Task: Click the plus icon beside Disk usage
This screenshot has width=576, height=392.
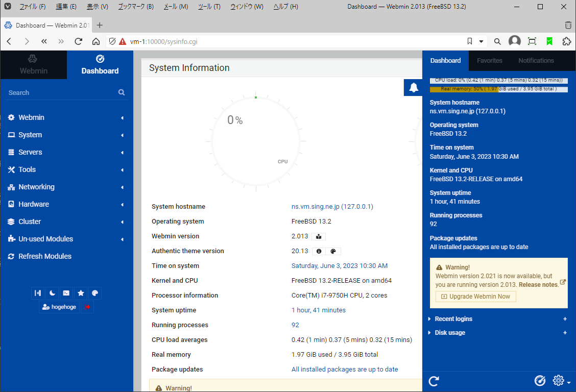Action: (x=565, y=333)
